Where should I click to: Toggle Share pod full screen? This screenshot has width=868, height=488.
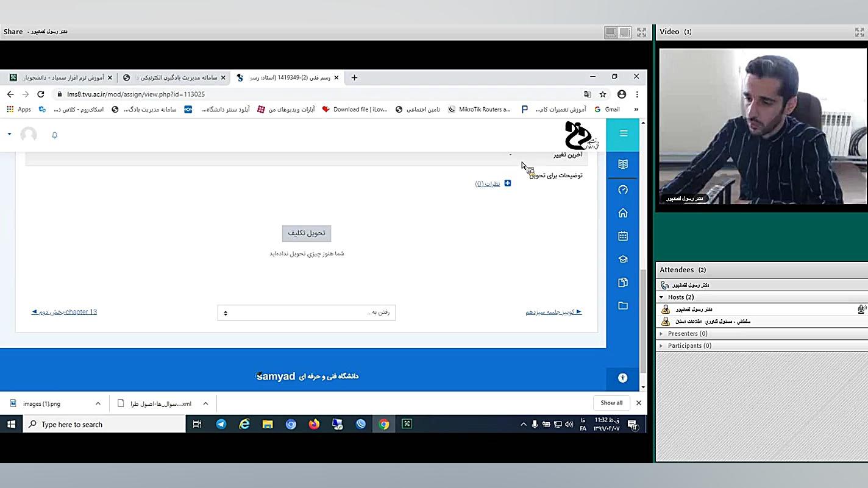pos(641,32)
